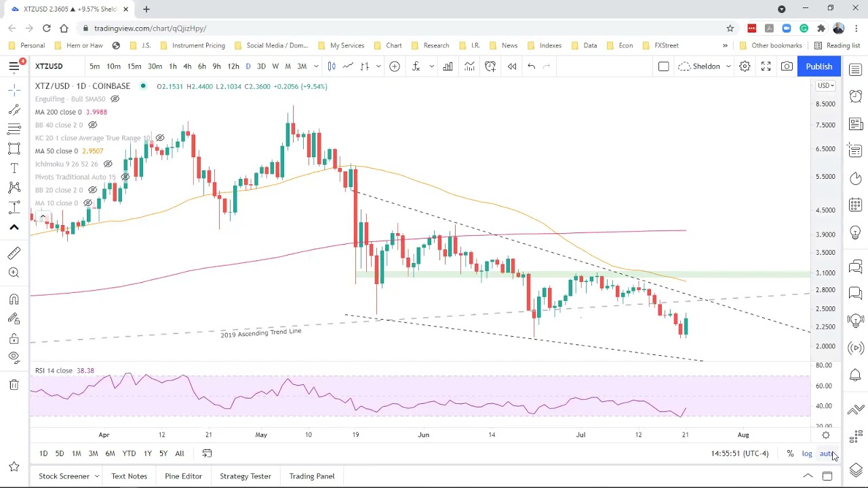
Task: Toggle lock all drawing tools
Action: click(14, 338)
